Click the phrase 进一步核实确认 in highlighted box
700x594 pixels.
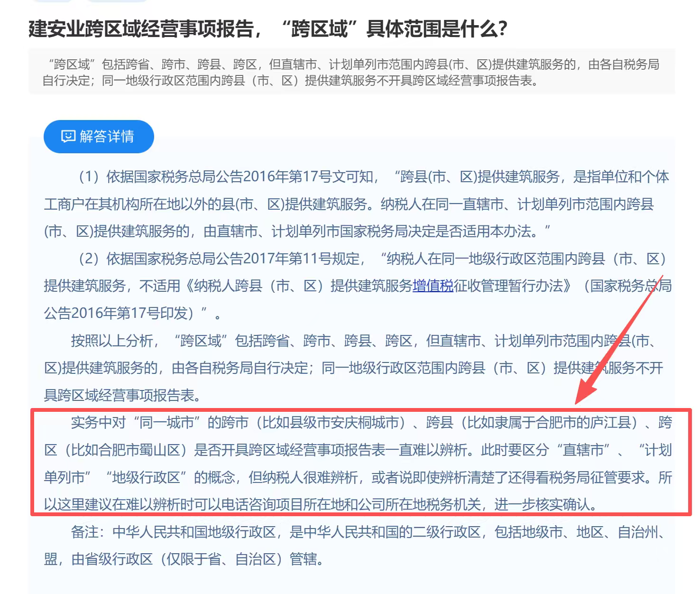(x=544, y=504)
